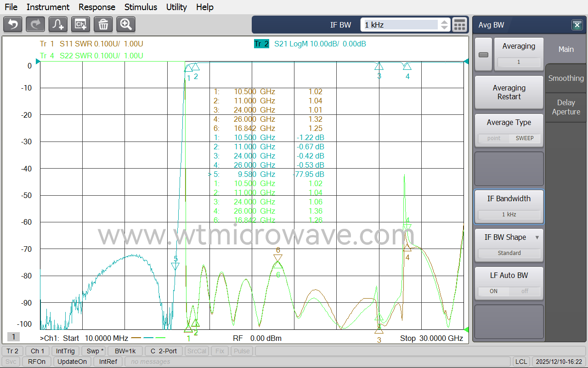
Task: Open the numeric keypad icon beside IF BW
Action: point(459,25)
